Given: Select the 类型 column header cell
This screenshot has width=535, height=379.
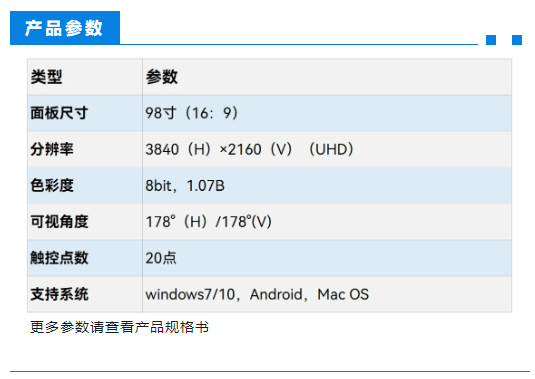Looking at the screenshot, I should [x=85, y=77].
